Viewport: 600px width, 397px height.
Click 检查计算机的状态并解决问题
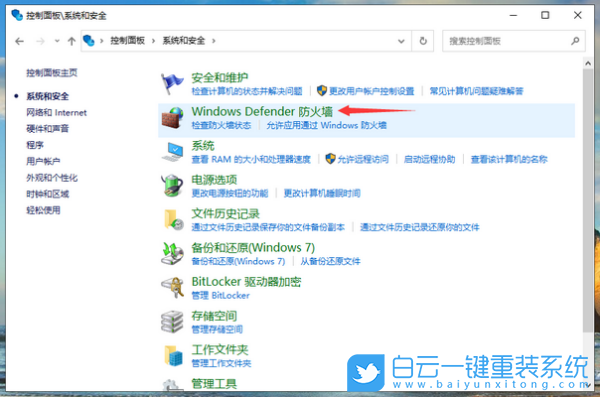tap(247, 91)
